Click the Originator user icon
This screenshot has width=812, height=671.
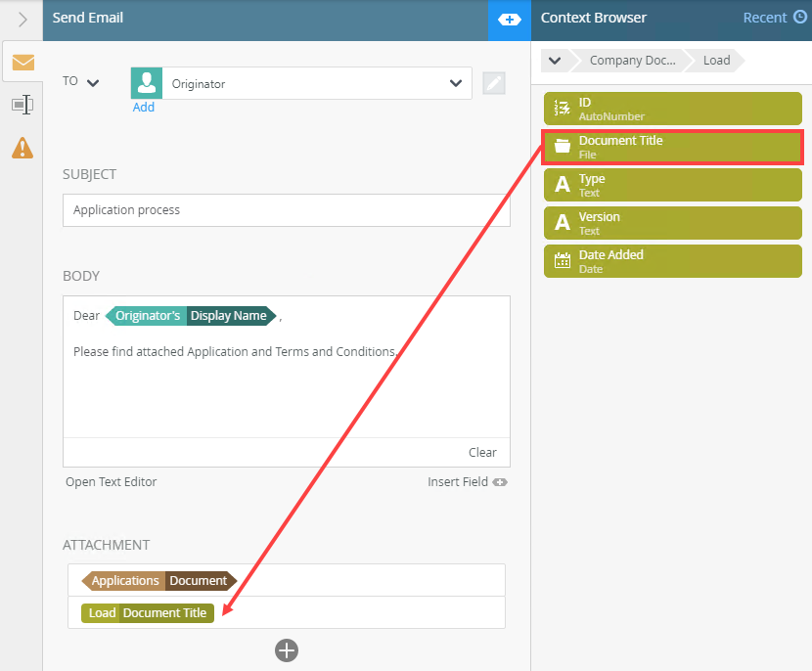(x=147, y=84)
